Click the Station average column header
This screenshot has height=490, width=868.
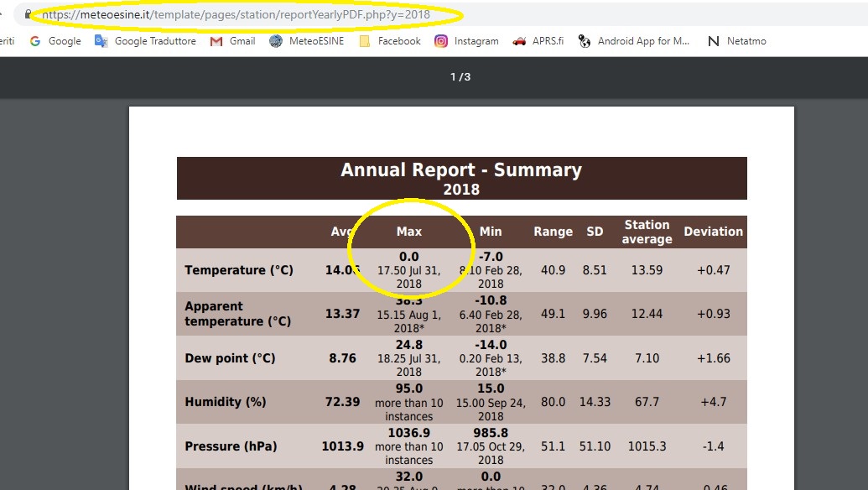point(647,232)
